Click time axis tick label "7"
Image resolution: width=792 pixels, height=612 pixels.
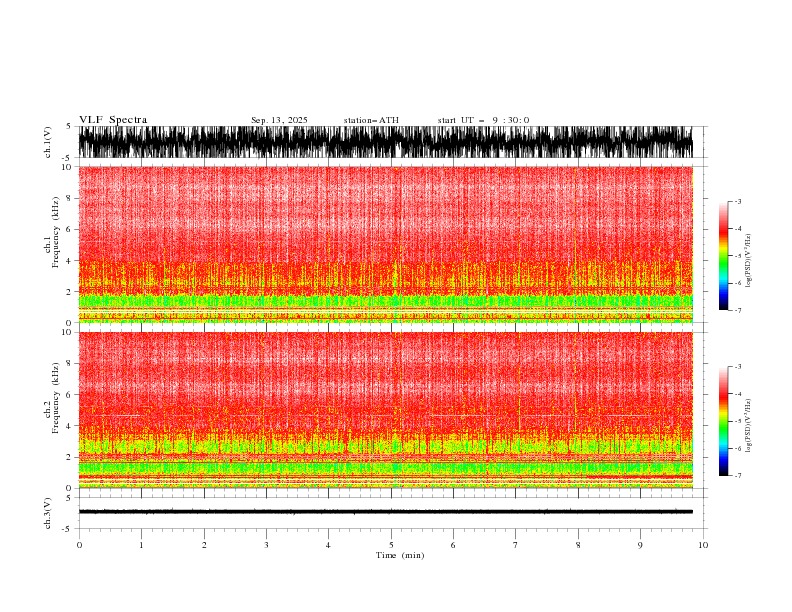tap(516, 545)
